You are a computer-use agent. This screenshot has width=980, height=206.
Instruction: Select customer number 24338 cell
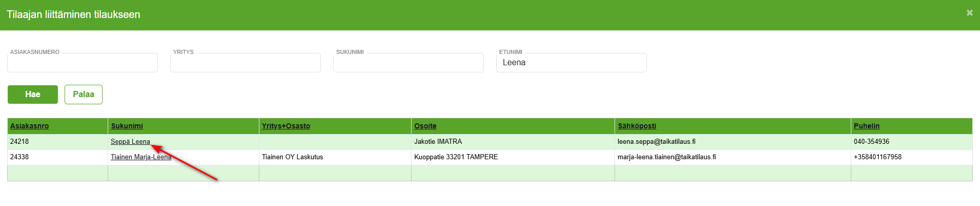click(19, 157)
